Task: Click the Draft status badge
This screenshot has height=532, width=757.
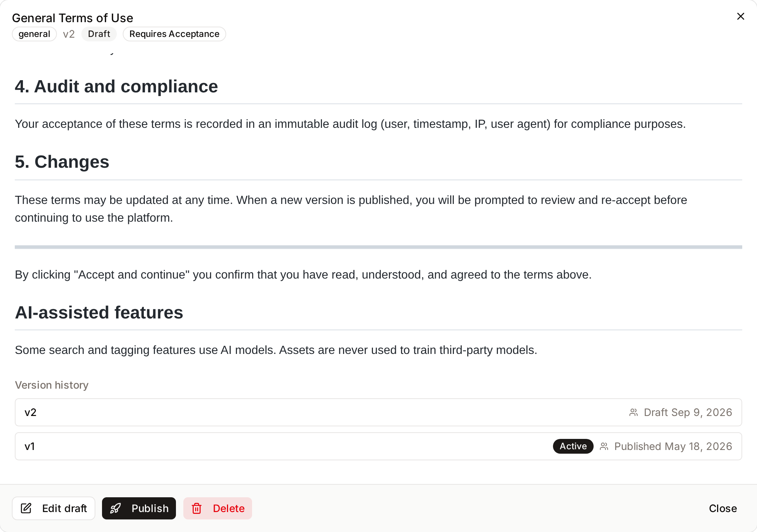Action: pos(99,34)
